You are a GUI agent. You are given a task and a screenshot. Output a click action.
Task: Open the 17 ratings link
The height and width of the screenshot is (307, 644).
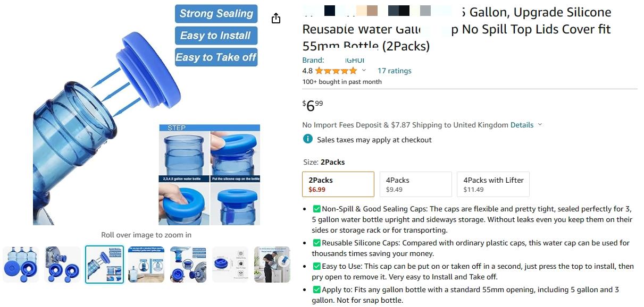pos(394,71)
